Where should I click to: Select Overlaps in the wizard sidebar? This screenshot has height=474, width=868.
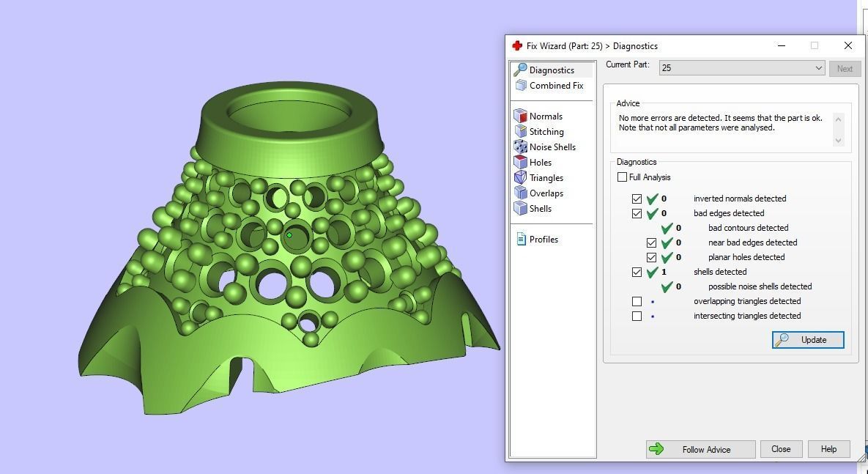(x=546, y=193)
